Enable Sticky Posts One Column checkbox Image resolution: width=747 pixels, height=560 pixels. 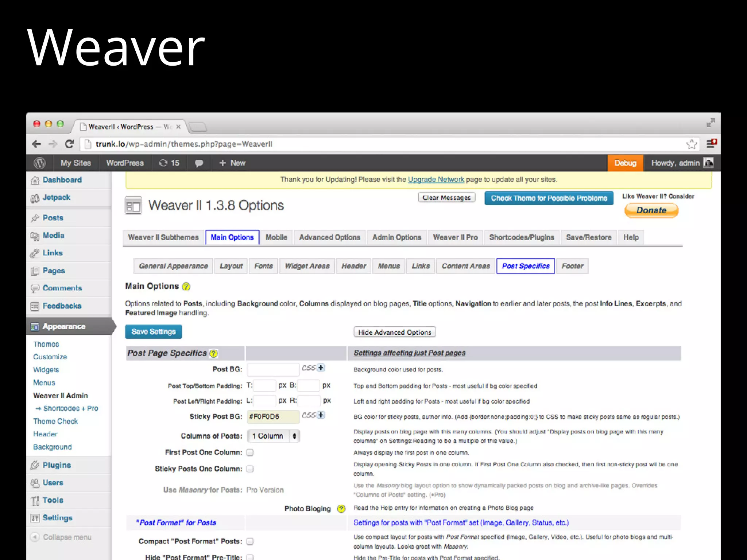pos(250,469)
